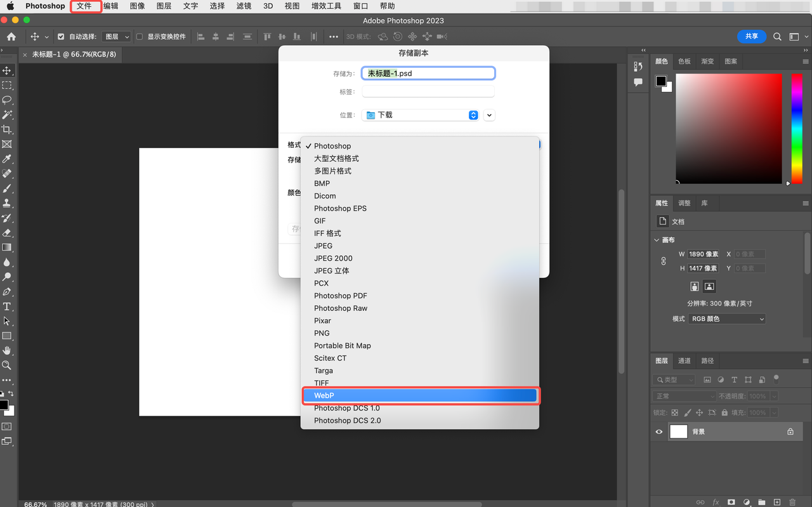Select the Brush tool
Viewport: 812px width, 507px height.
[x=7, y=188]
